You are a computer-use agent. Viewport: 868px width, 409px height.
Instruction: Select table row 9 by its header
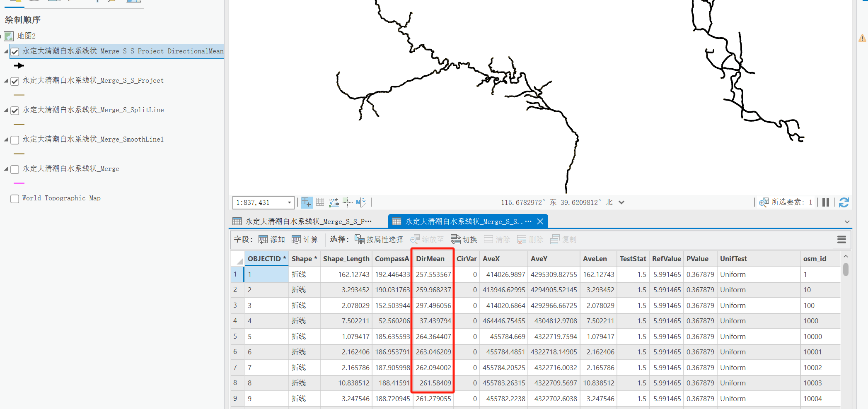(237, 399)
